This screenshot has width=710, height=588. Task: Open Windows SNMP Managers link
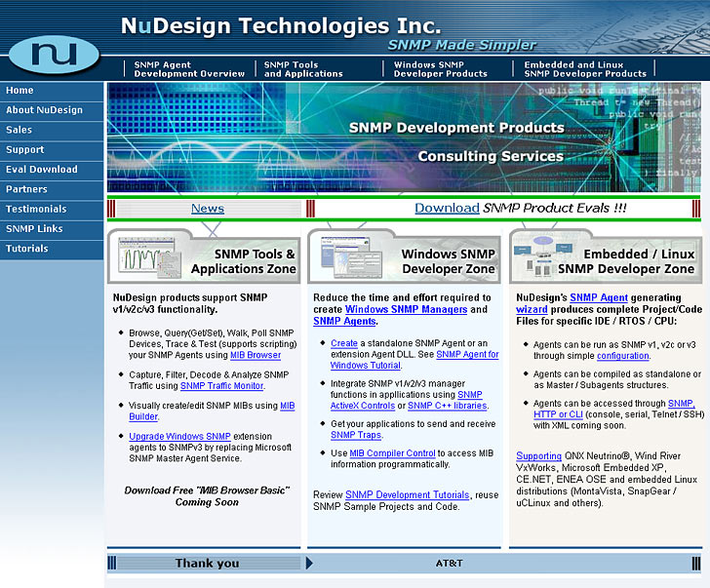point(406,310)
